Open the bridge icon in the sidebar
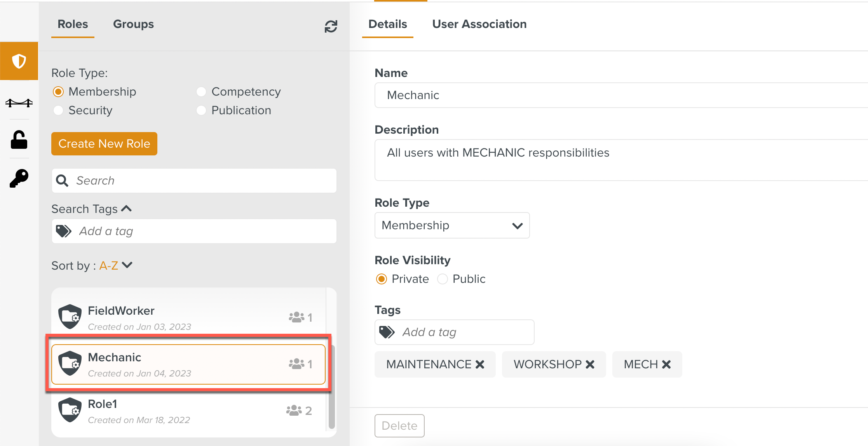 tap(19, 103)
